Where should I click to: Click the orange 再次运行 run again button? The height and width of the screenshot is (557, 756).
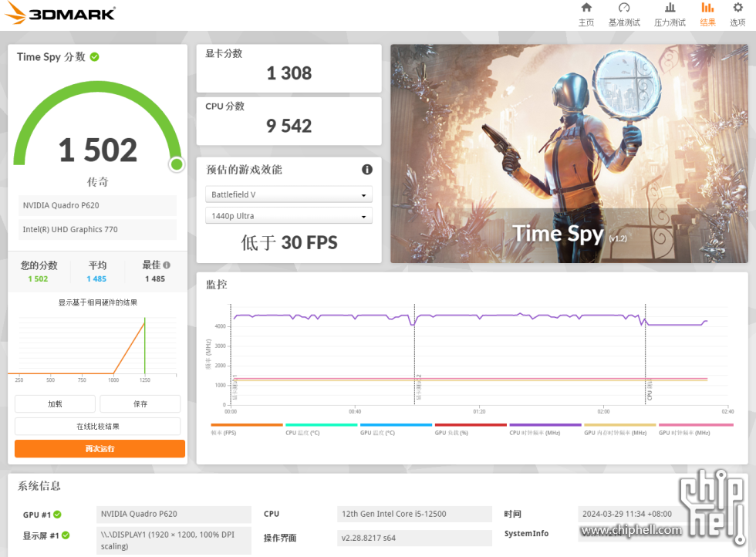click(100, 448)
